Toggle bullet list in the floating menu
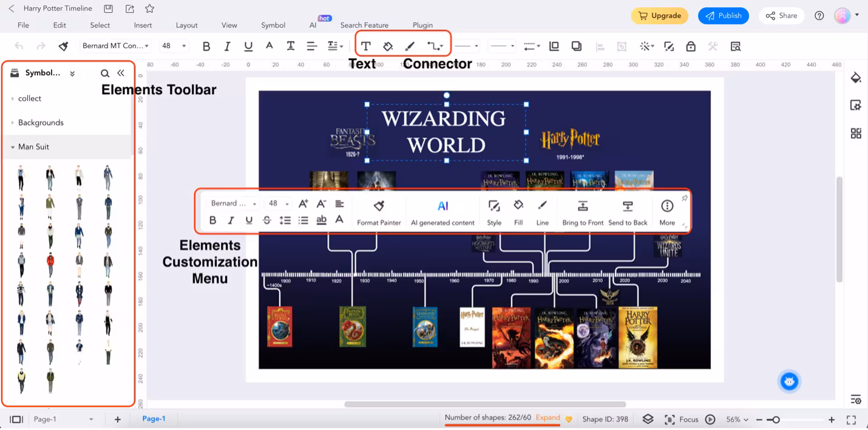 (303, 220)
